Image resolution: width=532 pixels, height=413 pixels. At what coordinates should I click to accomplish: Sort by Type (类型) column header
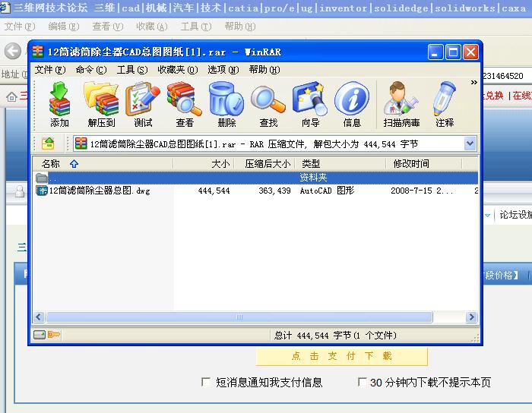(x=340, y=164)
